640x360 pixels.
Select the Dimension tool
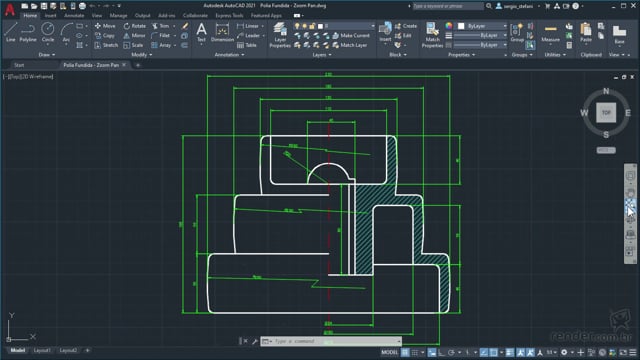pos(222,33)
